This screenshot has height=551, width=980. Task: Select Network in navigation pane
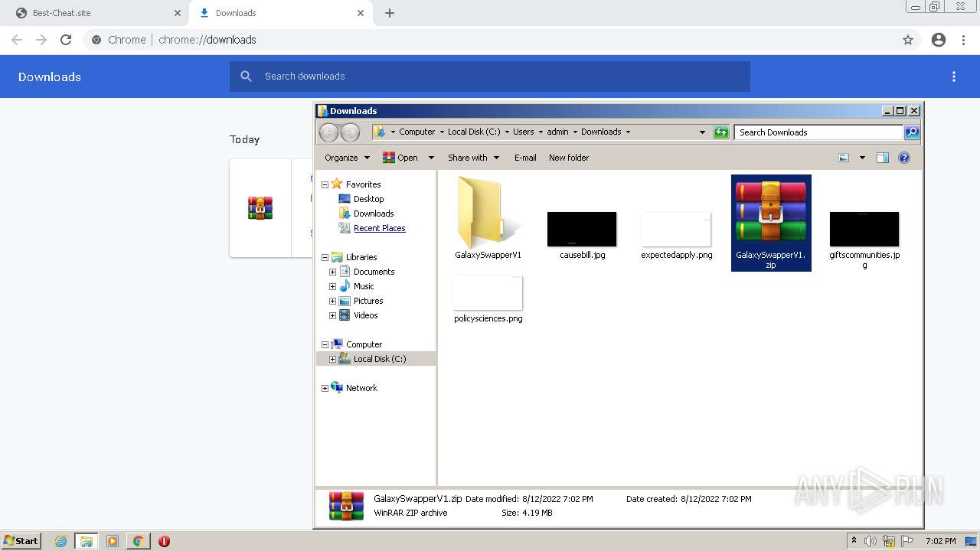coord(361,388)
